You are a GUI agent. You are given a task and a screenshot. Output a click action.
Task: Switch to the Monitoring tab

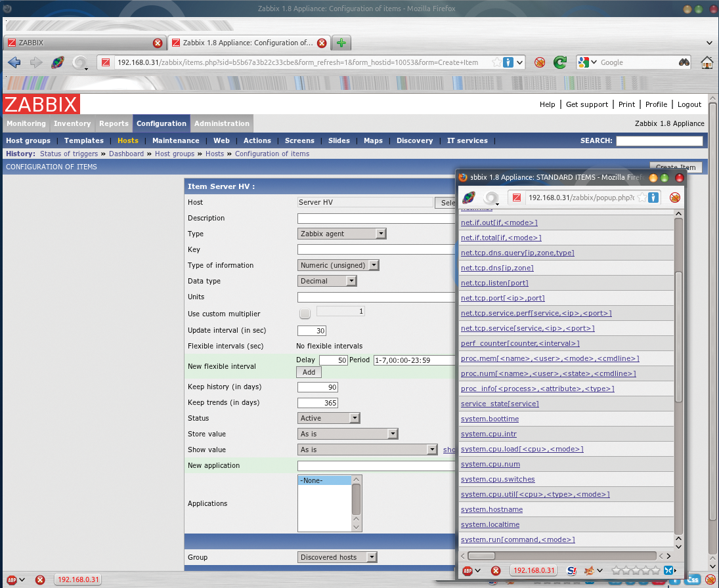point(26,123)
